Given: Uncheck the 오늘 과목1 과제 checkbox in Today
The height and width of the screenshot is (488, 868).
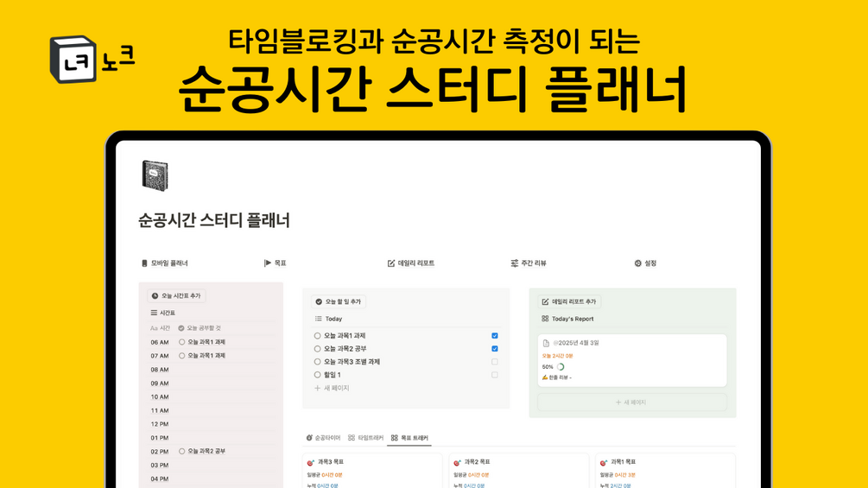Looking at the screenshot, I should 494,336.
